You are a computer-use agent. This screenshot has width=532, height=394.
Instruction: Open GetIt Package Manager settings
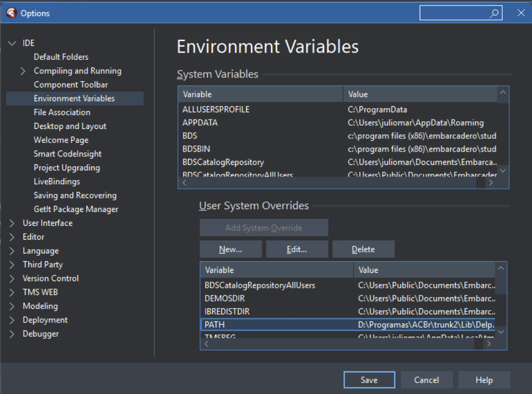(x=76, y=209)
